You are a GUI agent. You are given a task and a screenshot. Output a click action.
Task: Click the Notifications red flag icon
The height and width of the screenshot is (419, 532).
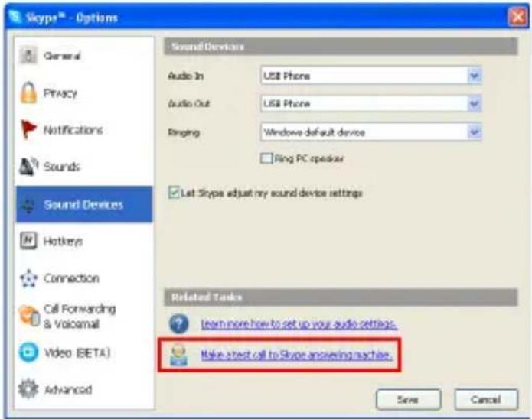[28, 129]
